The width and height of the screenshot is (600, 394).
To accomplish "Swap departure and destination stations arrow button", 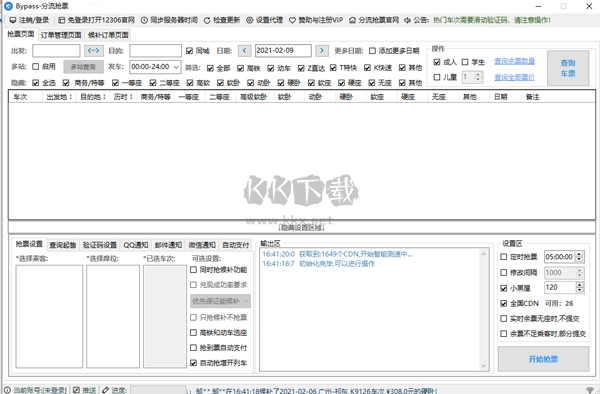I will coord(93,50).
